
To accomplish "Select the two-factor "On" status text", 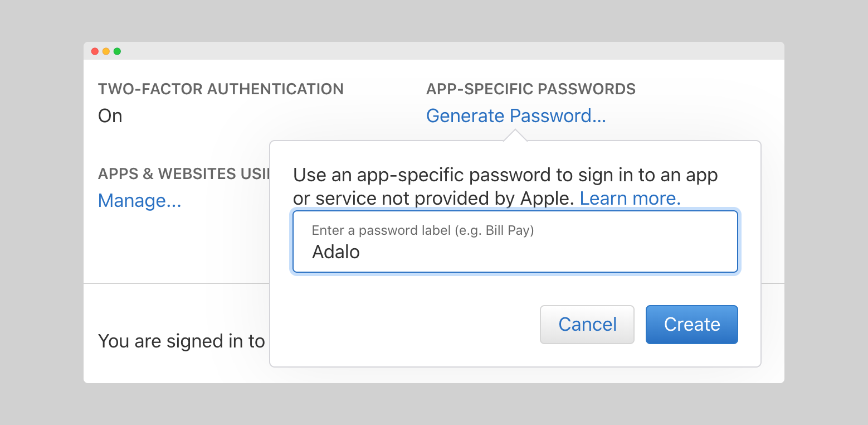I will 110,116.
